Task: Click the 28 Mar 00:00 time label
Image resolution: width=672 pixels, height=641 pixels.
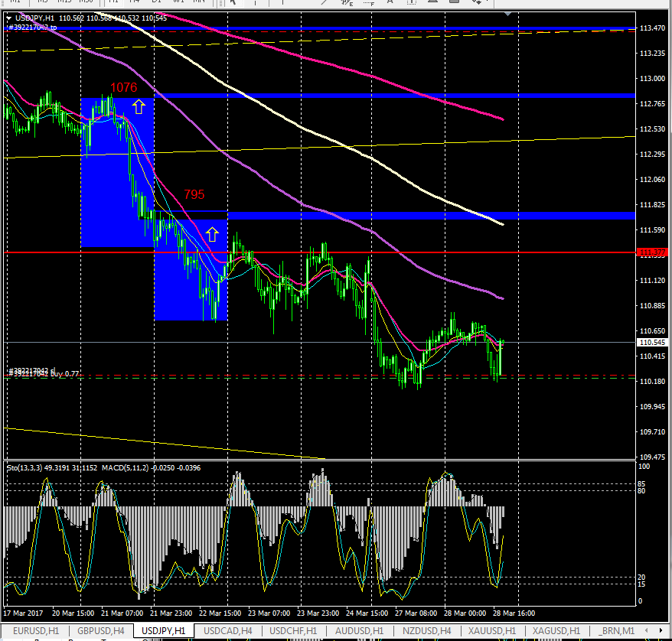Action: [465, 613]
